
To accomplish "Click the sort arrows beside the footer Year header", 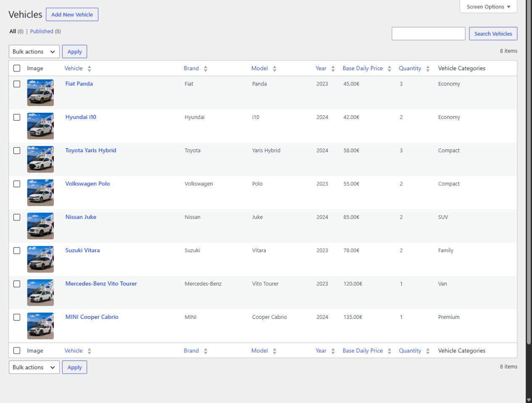I will point(333,351).
